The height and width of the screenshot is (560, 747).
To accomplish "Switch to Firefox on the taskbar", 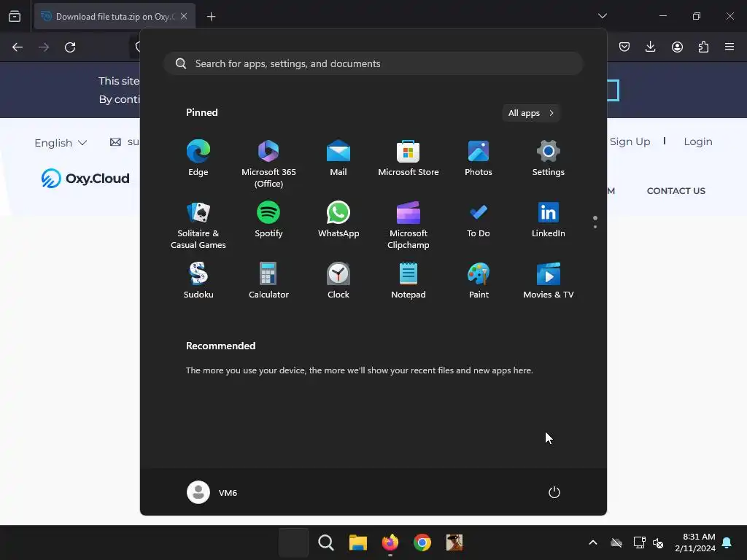I will [390, 542].
